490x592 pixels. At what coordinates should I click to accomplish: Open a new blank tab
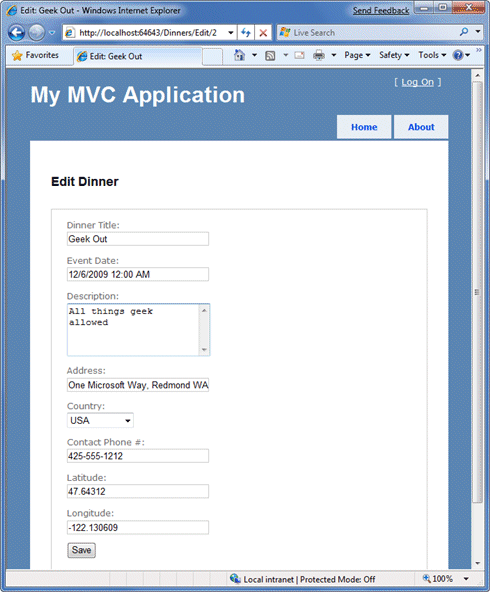tap(212, 57)
